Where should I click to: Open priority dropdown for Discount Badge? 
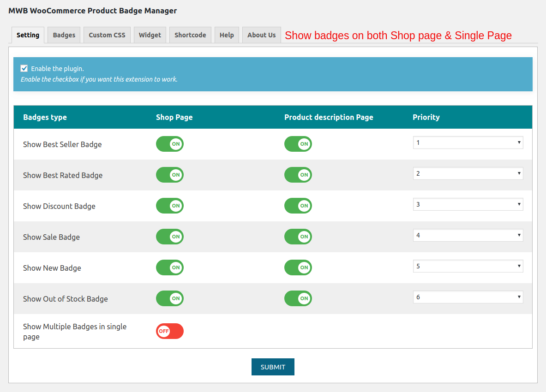[x=468, y=204]
